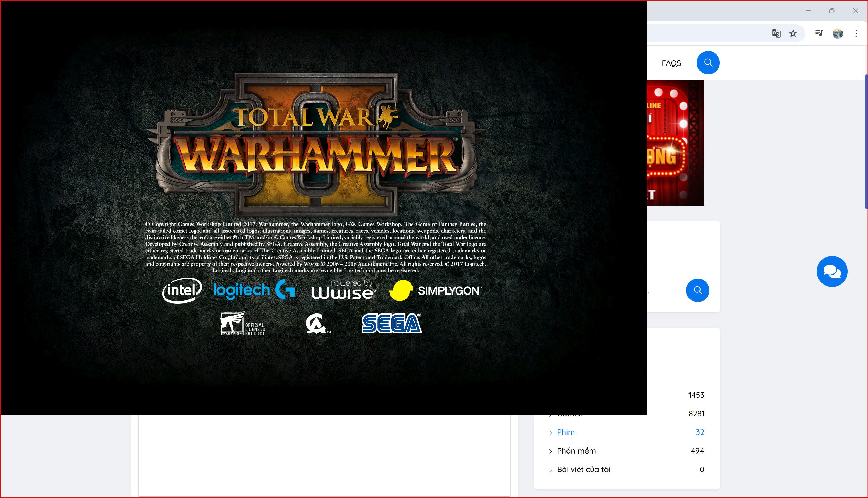This screenshot has width=868, height=498.
Task: Click the 32 count beside Phim
Action: click(x=699, y=432)
